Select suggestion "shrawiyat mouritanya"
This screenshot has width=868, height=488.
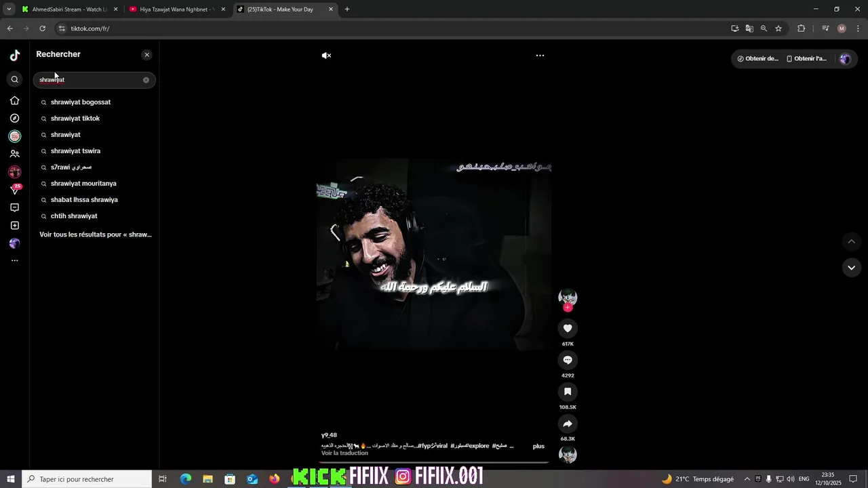coord(83,184)
